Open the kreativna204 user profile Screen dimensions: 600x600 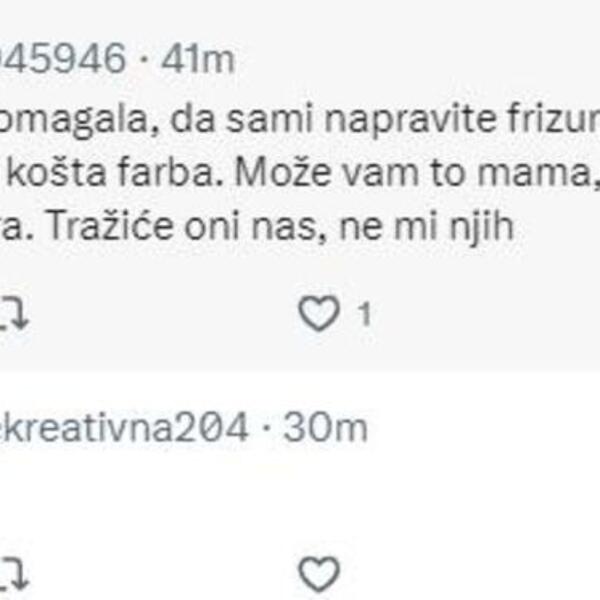coord(120,428)
